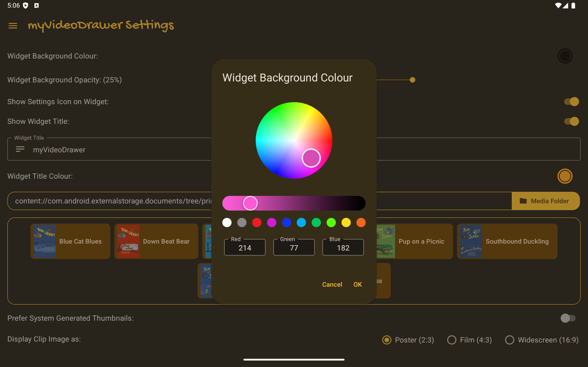Pick the yellow preset colour dot
Screen dimensions: 588x367
coord(346,222)
